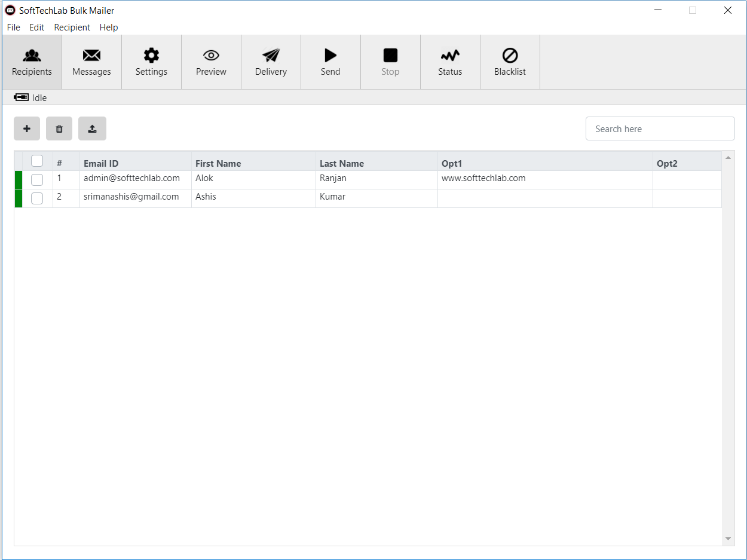Click the scrollbar up arrow
Viewport: 747px width, 560px height.
[728, 157]
